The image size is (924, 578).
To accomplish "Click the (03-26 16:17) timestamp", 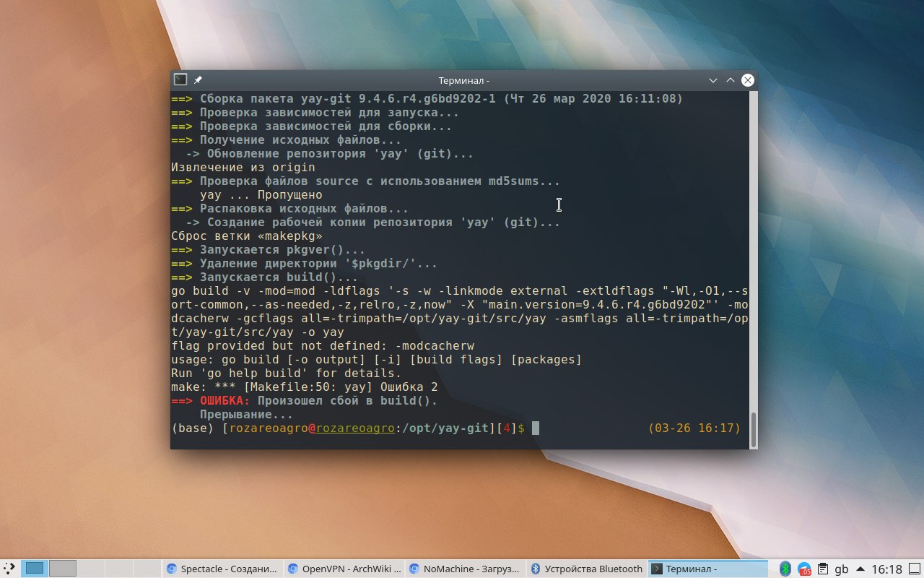I will (694, 428).
